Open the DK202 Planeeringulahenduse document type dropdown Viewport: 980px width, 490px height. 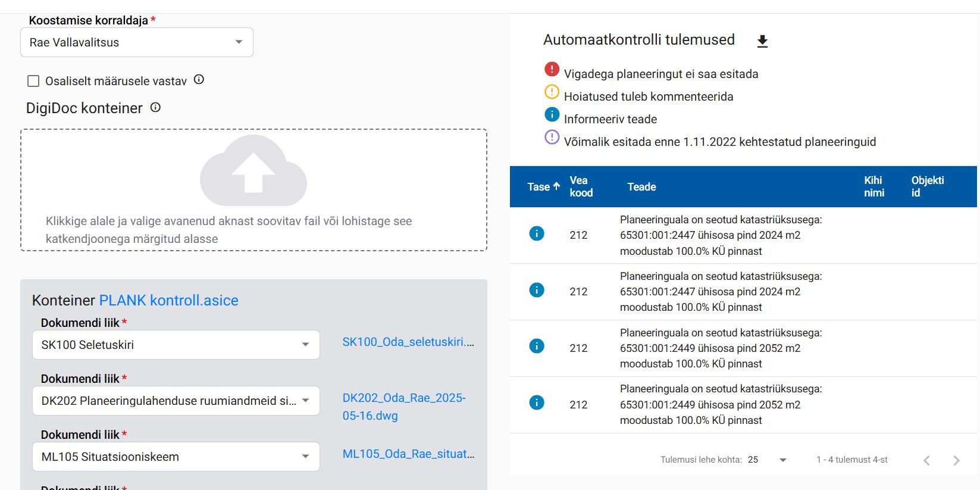[x=176, y=401]
